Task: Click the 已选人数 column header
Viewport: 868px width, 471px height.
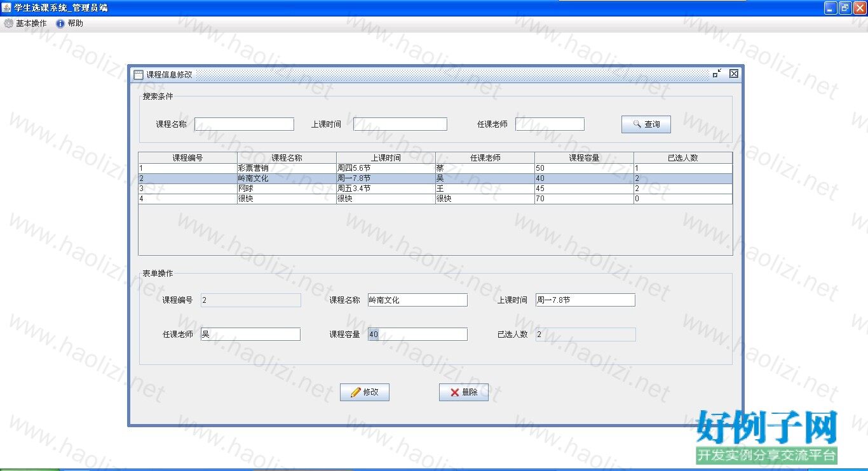Action: 683,157
